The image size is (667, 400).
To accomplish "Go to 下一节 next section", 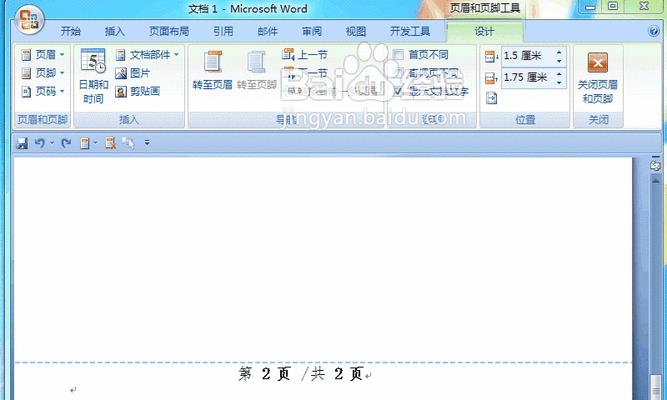I will (x=305, y=73).
